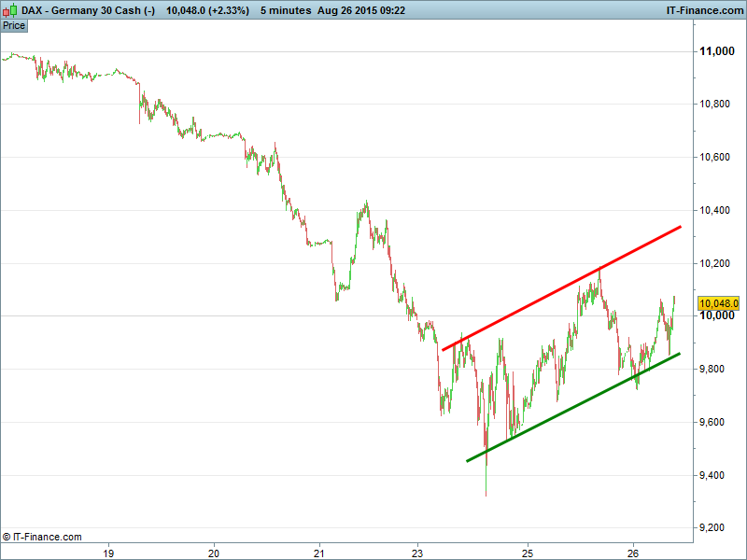747x560 pixels.
Task: Click the yellow 10,048.0 current price tag
Action: tap(718, 303)
